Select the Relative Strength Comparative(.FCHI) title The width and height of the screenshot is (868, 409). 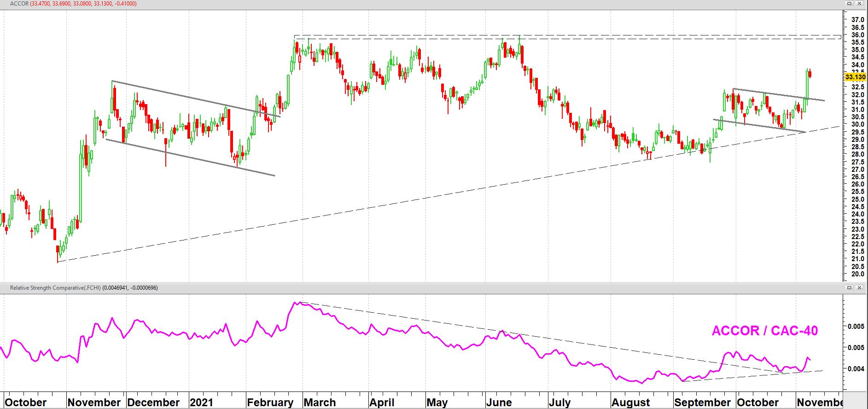click(84, 288)
